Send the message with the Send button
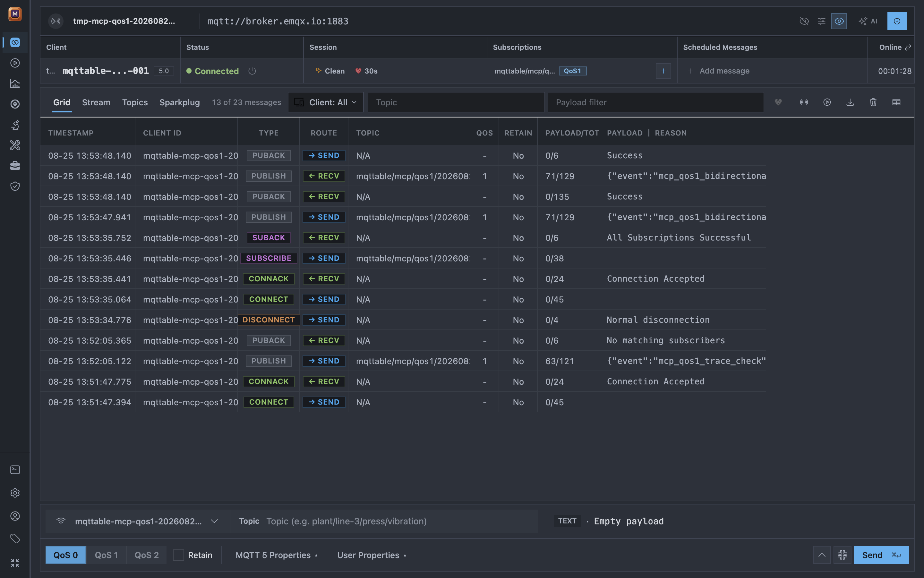This screenshot has width=924, height=578. [881, 555]
